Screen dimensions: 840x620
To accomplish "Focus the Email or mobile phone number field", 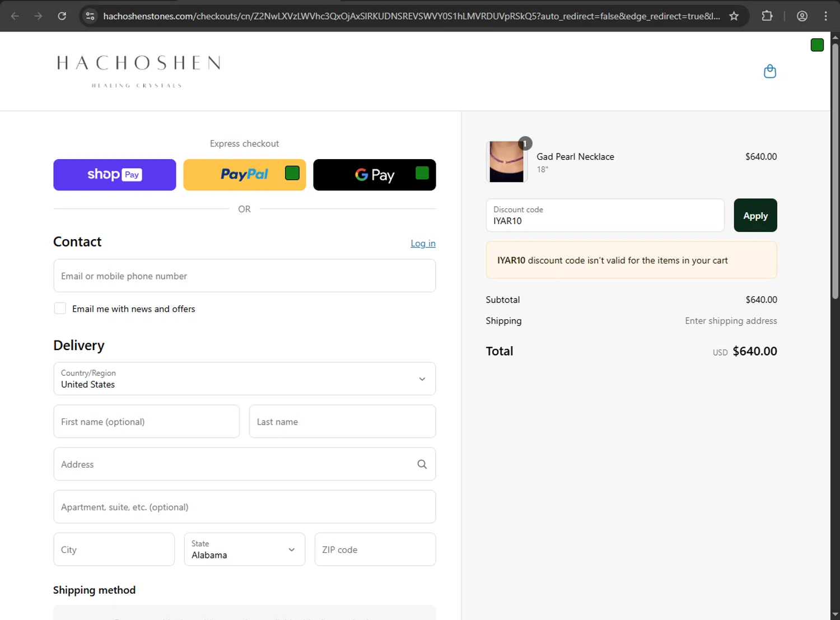I will click(x=245, y=276).
